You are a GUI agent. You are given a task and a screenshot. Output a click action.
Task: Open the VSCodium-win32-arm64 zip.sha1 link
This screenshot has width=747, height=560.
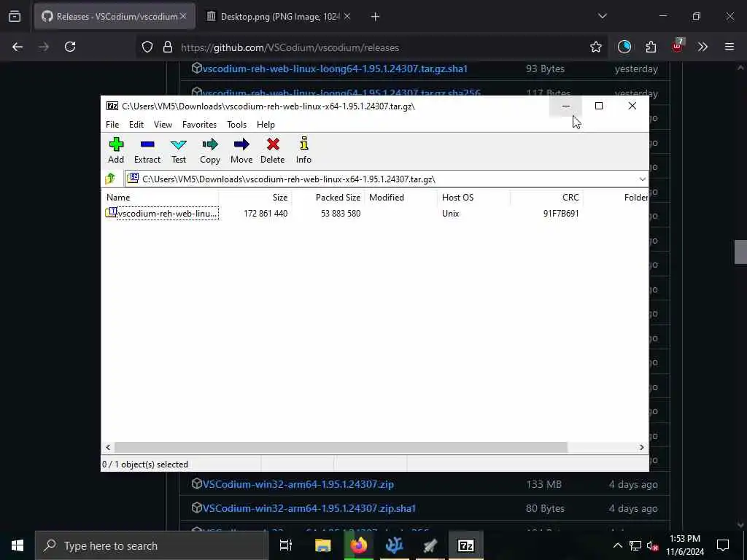pyautogui.click(x=309, y=508)
